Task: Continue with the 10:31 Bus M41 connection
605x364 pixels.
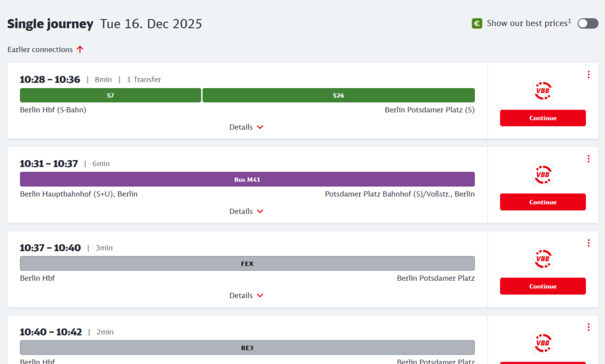Action: tap(542, 202)
